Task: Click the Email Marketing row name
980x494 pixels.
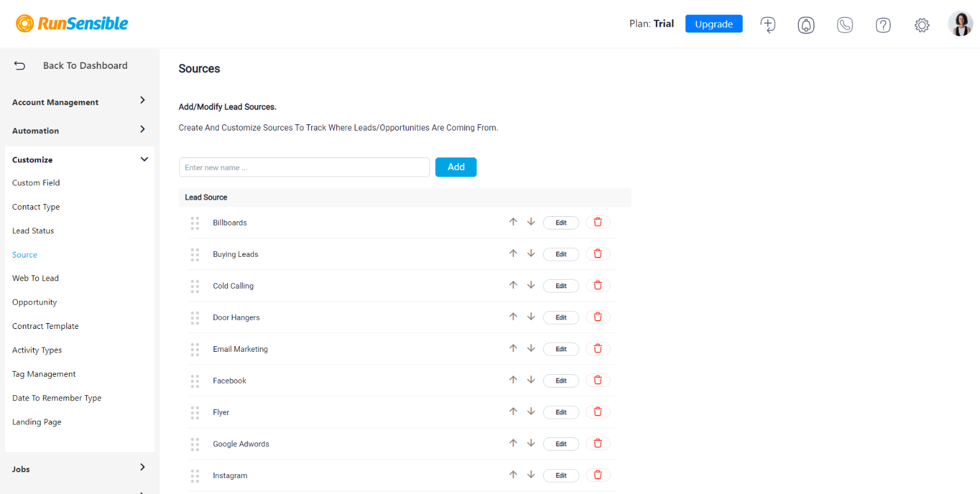Action: tap(241, 349)
